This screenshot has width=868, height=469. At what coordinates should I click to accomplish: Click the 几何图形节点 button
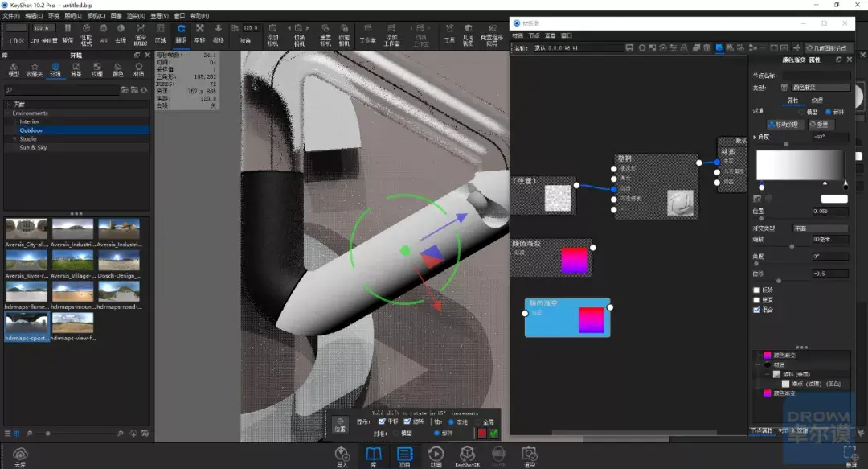[827, 48]
